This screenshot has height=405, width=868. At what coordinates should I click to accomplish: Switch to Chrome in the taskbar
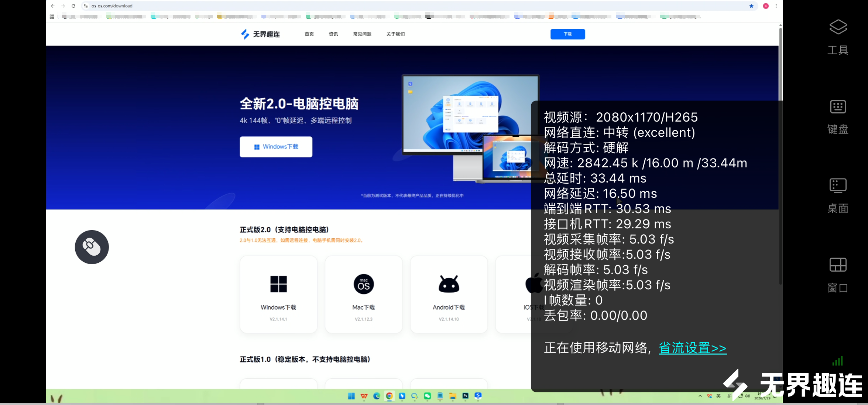point(389,396)
